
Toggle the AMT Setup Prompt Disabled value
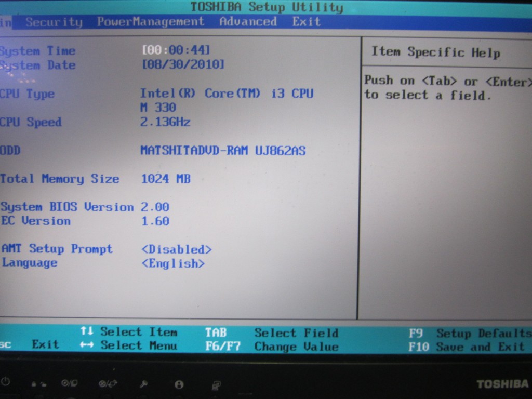(x=177, y=249)
